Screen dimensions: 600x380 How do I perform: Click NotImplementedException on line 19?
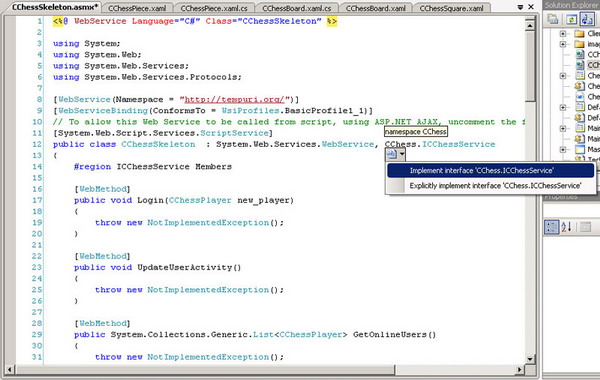208,223
